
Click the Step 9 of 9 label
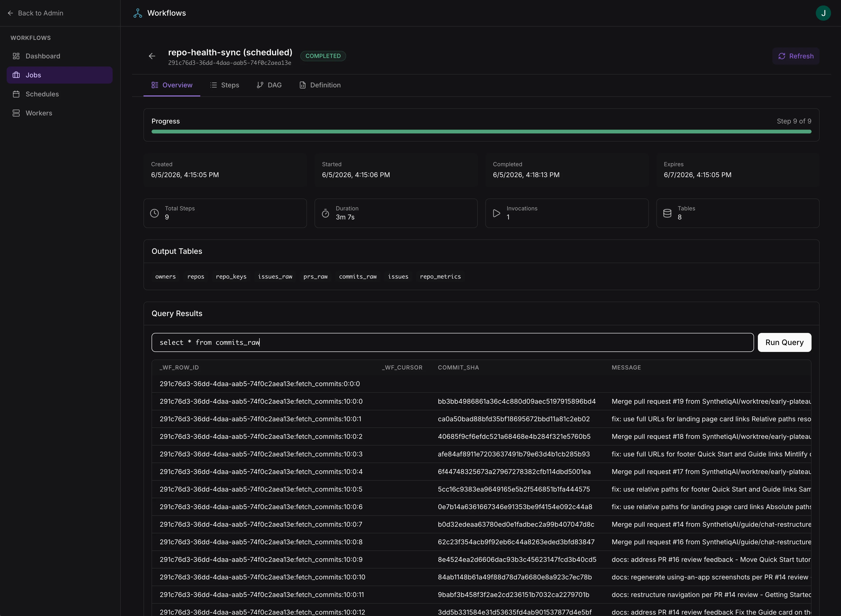coord(794,121)
